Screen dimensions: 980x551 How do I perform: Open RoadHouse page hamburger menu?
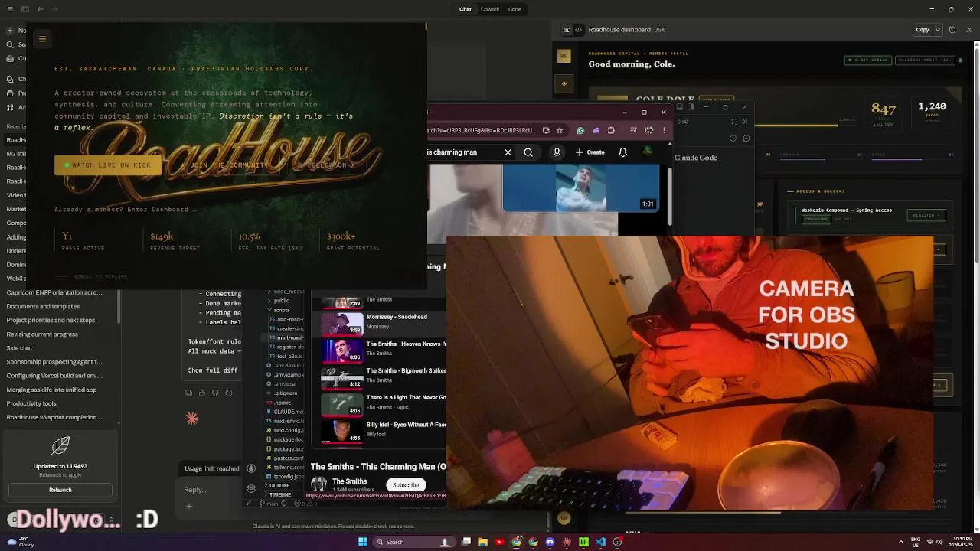(x=42, y=38)
